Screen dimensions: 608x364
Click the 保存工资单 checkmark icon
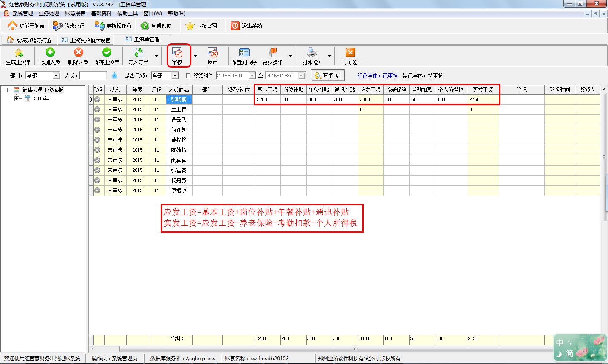pos(107,52)
